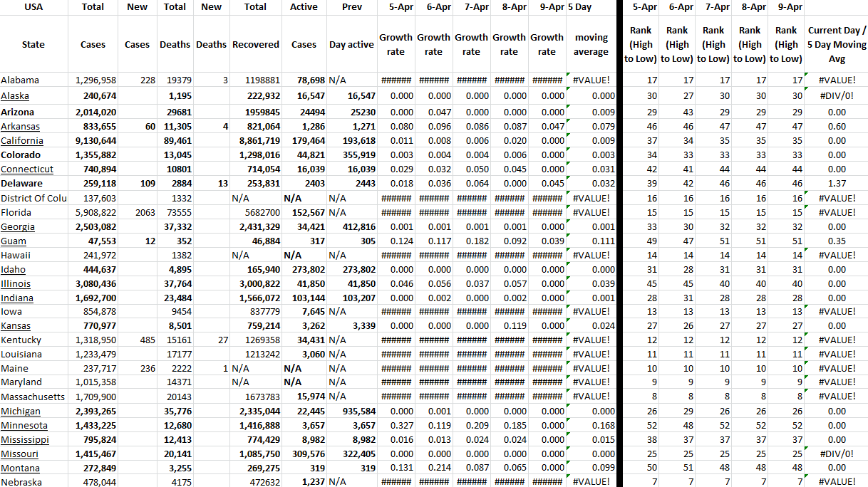Follow the Illinois hyperlink
The image size is (868, 487).
click(16, 283)
